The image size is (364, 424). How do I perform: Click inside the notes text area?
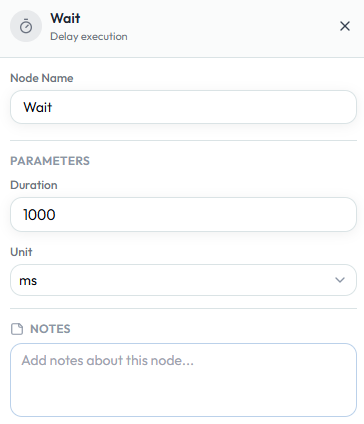(x=183, y=380)
